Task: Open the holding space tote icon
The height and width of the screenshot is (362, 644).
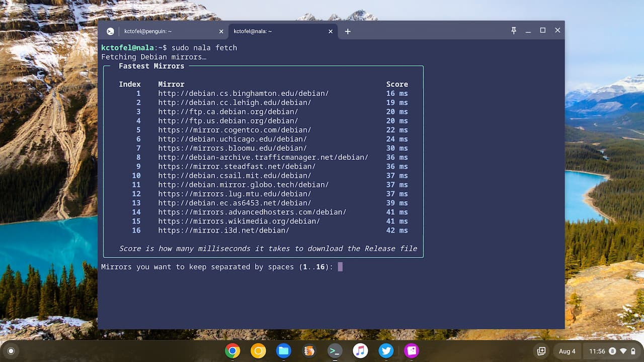Action: pyautogui.click(x=541, y=351)
